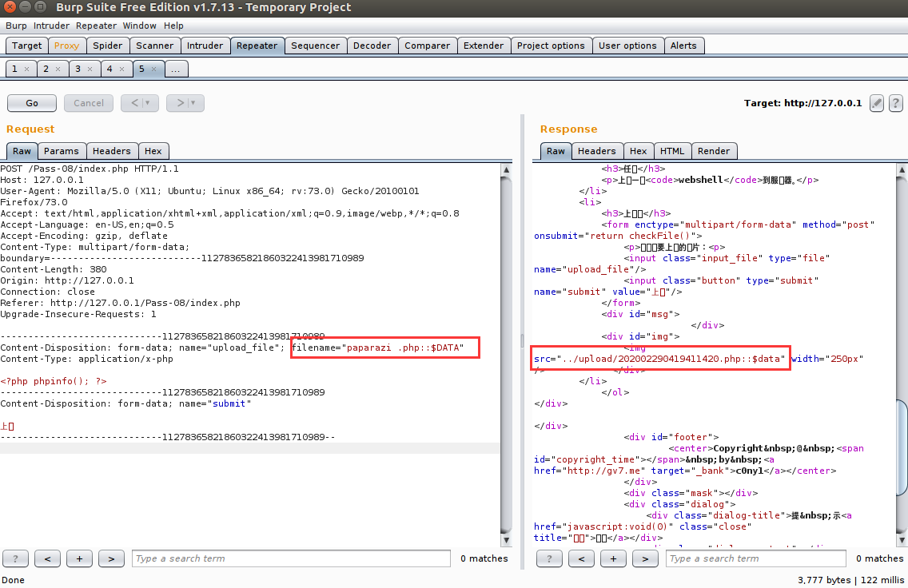Switch to the Target tab

[x=26, y=46]
